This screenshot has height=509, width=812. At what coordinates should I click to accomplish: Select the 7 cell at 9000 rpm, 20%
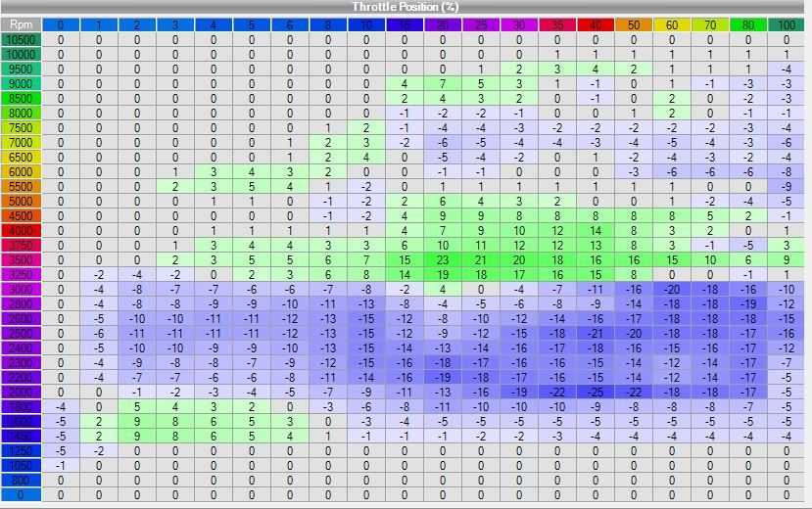pos(442,83)
